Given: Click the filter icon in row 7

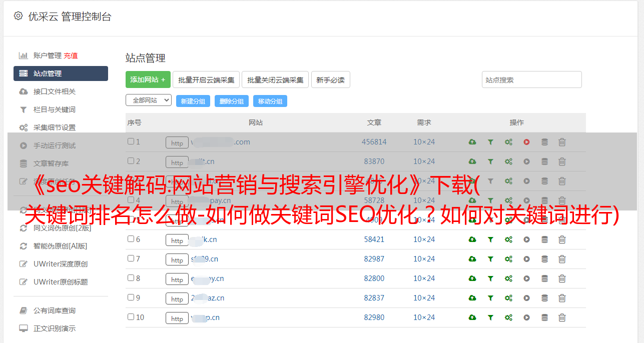Looking at the screenshot, I should click(490, 259).
